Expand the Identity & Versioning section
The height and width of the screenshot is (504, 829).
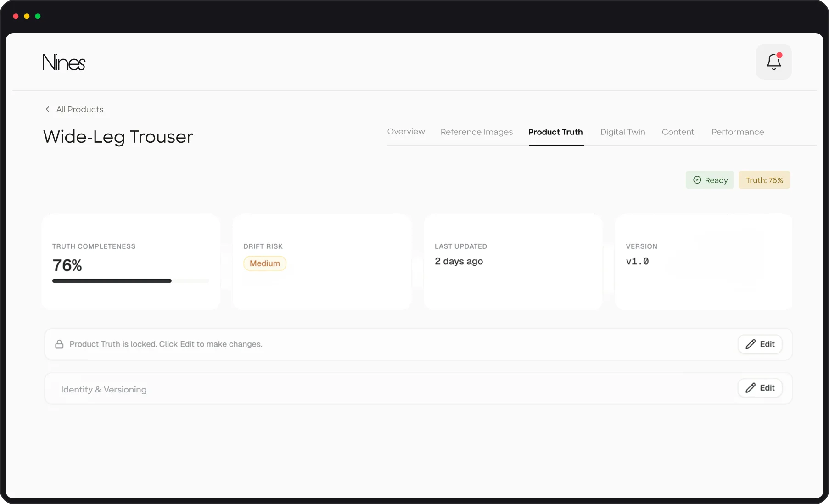(104, 389)
